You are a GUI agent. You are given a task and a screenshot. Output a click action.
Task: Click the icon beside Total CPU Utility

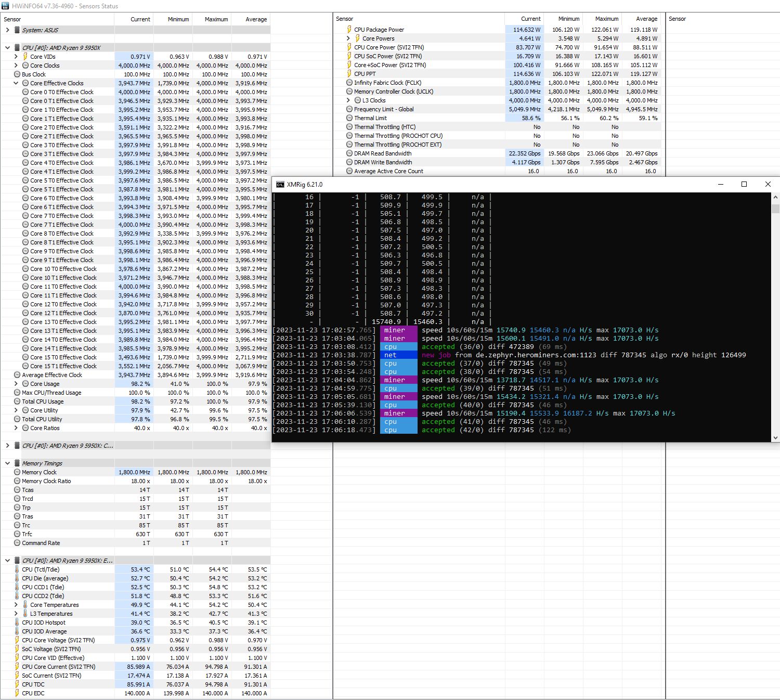click(17, 419)
